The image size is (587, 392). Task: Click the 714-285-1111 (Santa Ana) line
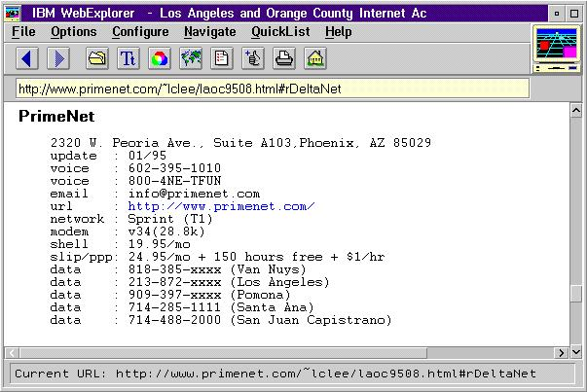point(182,307)
